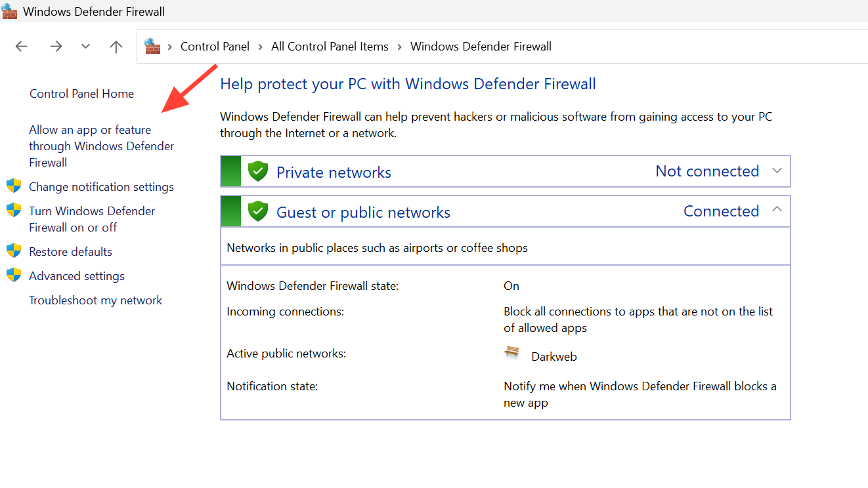Screen dimensions: 868x488
Task: Click the Active public networks label
Action: coord(286,354)
